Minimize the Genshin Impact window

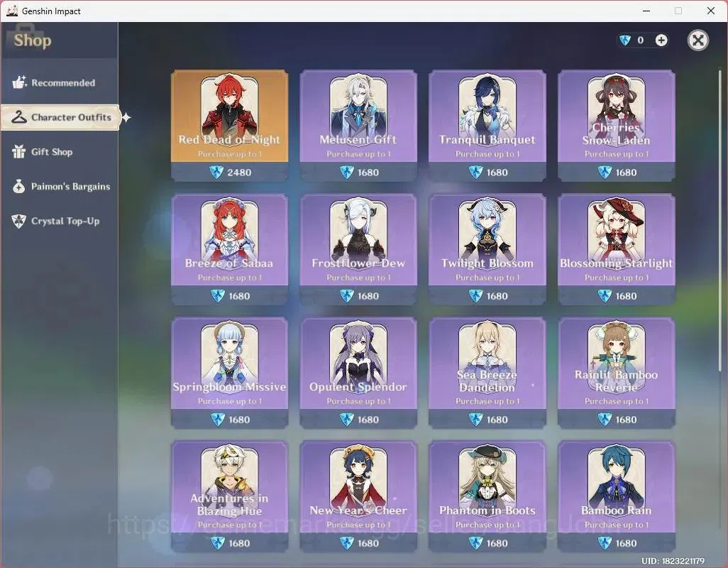646,11
